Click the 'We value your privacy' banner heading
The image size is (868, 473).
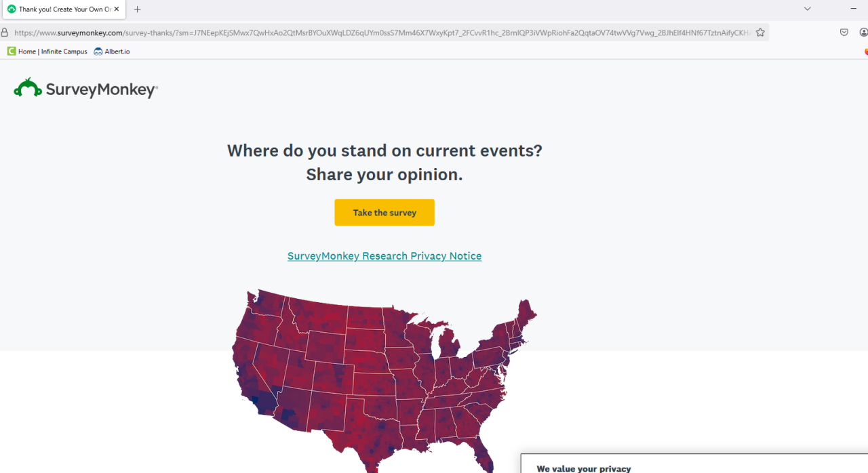click(x=584, y=468)
